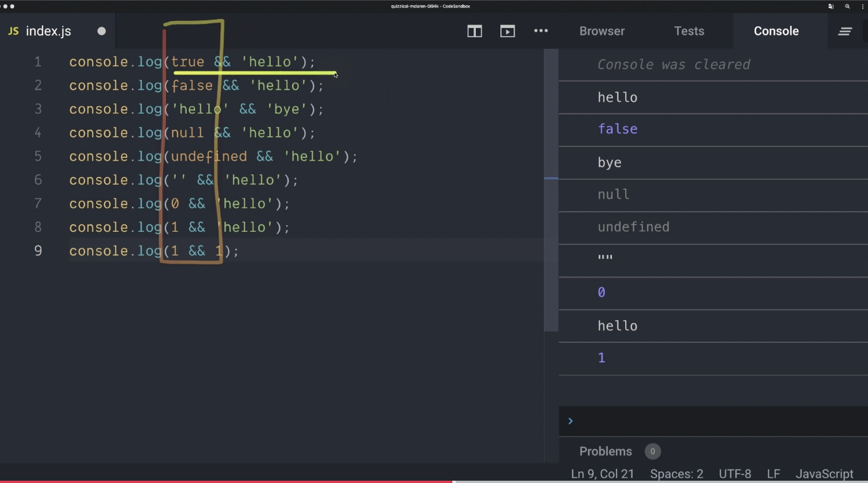Click the JS file type icon

tap(13, 31)
